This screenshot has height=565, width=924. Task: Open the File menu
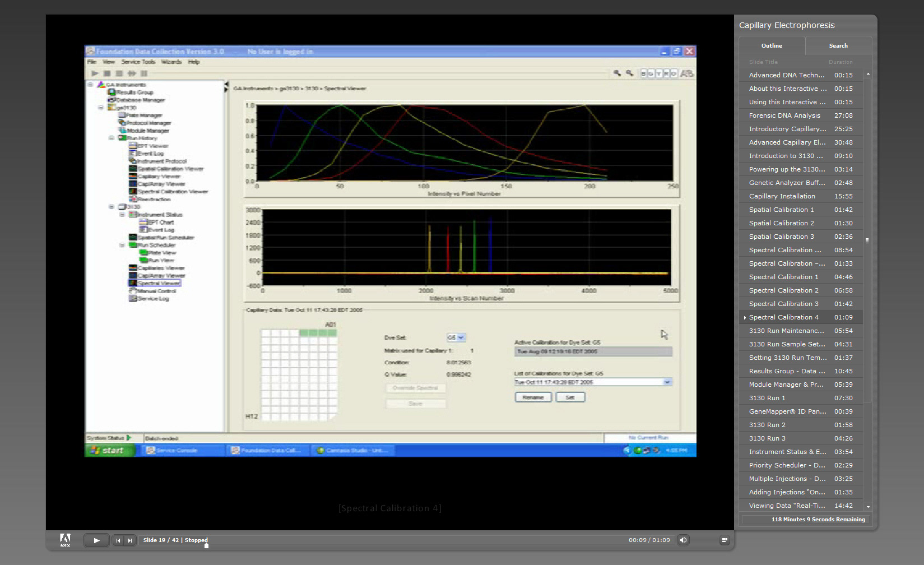[x=92, y=62]
